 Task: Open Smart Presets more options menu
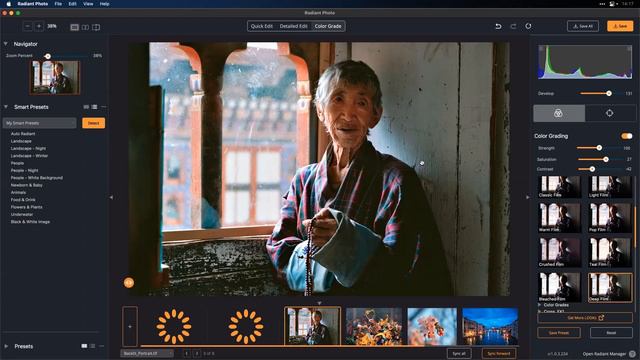point(103,107)
